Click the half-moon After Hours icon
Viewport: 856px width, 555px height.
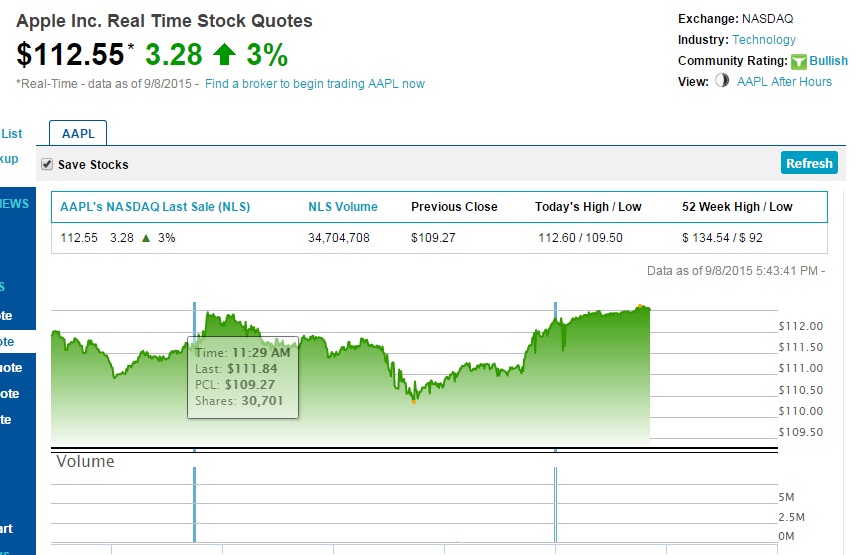(x=722, y=81)
